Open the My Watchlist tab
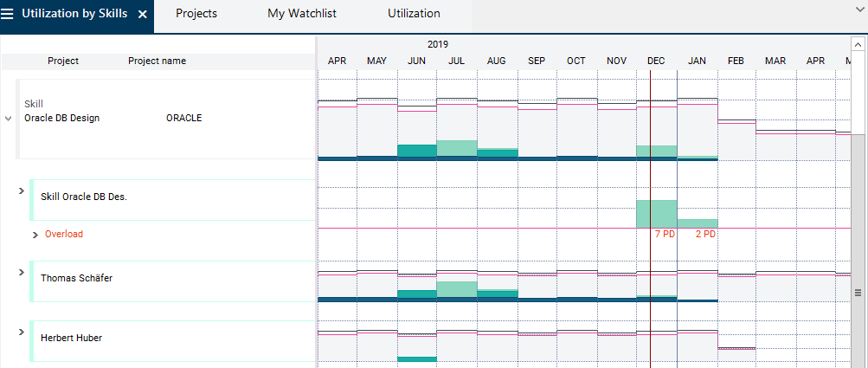Image resolution: width=868 pixels, height=368 pixels. click(301, 14)
